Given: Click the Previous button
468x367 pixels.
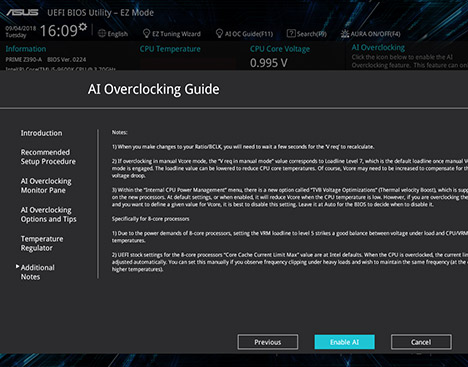Looking at the screenshot, I should pos(268,342).
